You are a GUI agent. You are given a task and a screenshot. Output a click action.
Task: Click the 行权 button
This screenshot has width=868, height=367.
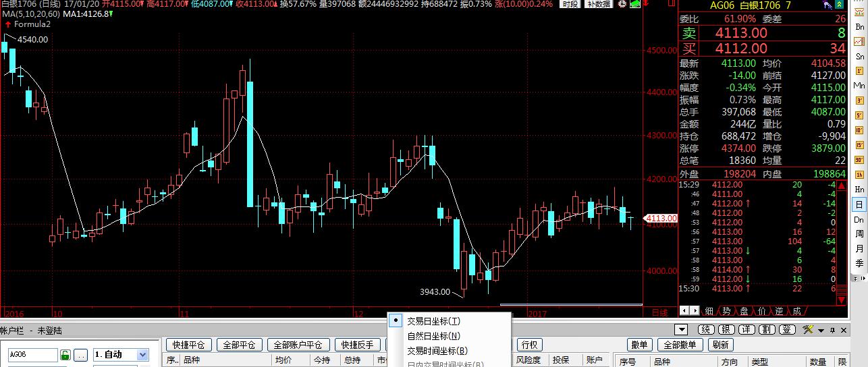[x=530, y=345]
